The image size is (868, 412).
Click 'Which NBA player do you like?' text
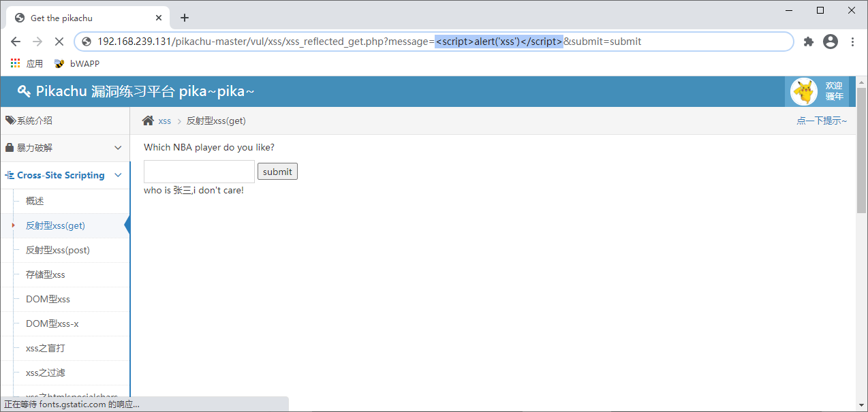click(209, 147)
